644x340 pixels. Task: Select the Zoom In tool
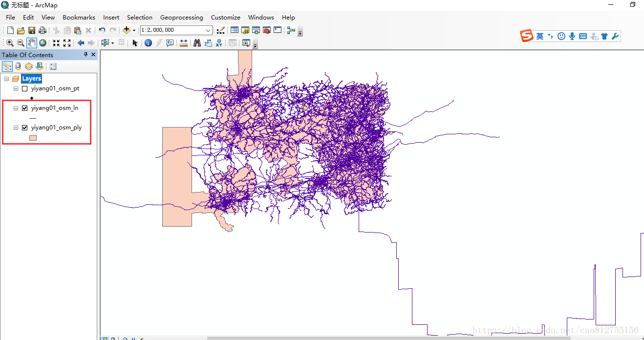pos(10,43)
